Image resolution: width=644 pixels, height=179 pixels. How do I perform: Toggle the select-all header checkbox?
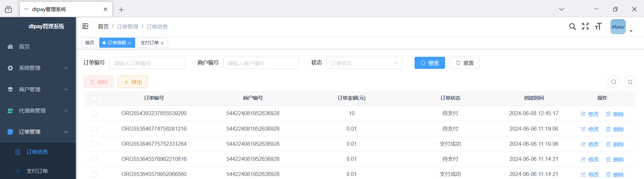[x=94, y=98]
